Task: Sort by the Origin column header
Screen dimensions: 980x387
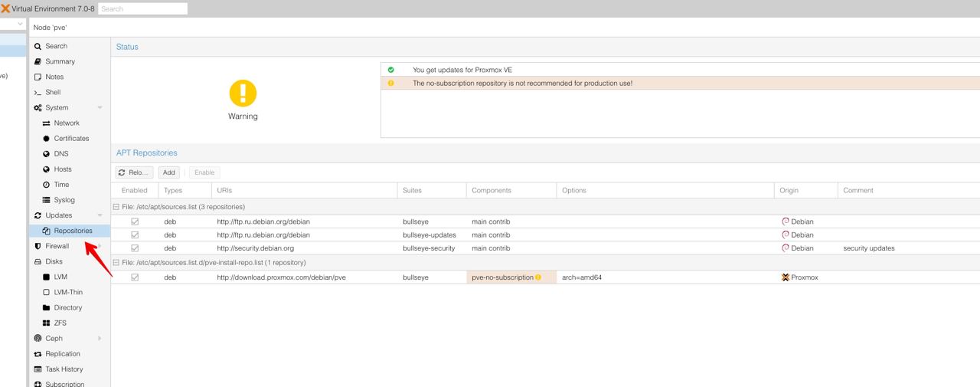Action: (x=806, y=190)
